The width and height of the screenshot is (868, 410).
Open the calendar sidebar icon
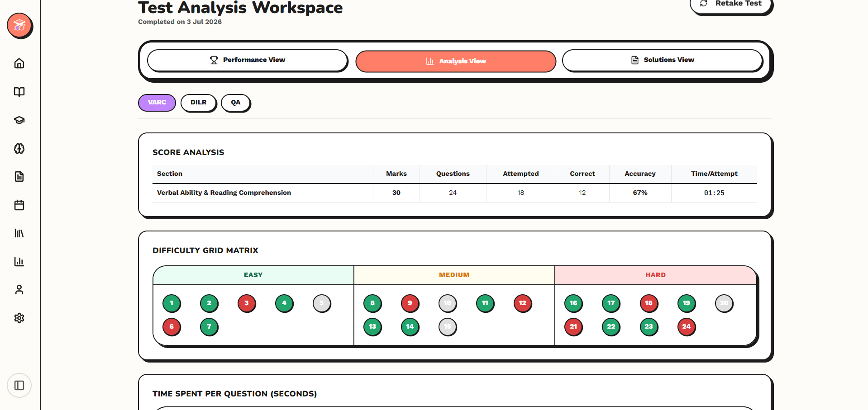click(19, 205)
